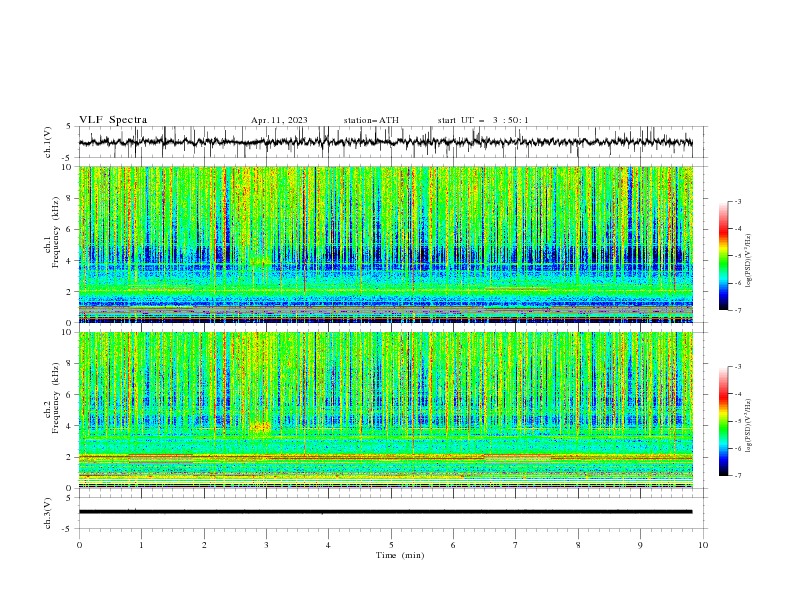Click the '-7' value on ch.2 colorbar
This screenshot has height=612, width=792.
(x=737, y=475)
